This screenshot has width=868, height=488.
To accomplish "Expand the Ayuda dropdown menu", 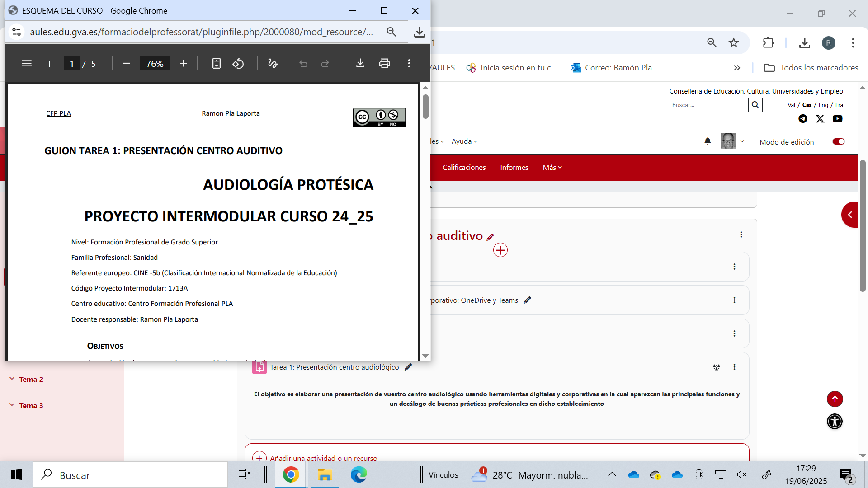I will (x=464, y=141).
